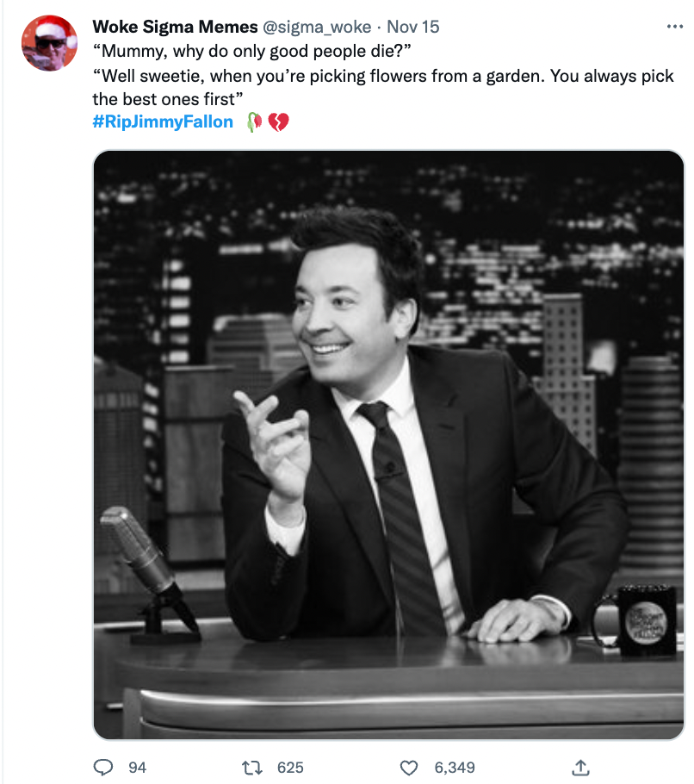The height and width of the screenshot is (784, 694).
Task: Open the #RipJimmyFallon hashtag
Action: [x=163, y=121]
